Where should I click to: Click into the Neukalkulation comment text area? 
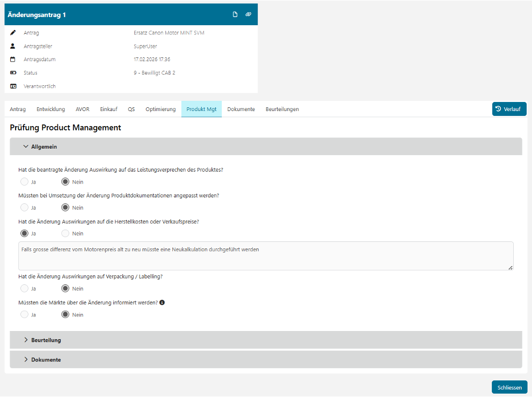point(266,256)
